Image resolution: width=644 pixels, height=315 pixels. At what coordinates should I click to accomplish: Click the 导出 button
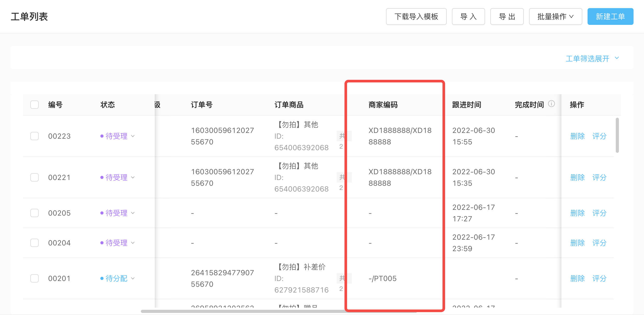pos(507,16)
